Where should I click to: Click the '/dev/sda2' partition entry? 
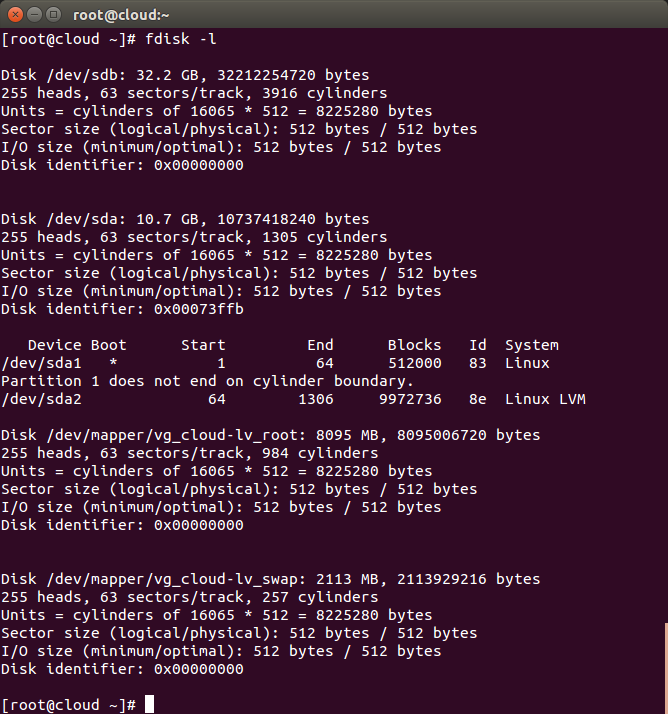click(x=41, y=399)
